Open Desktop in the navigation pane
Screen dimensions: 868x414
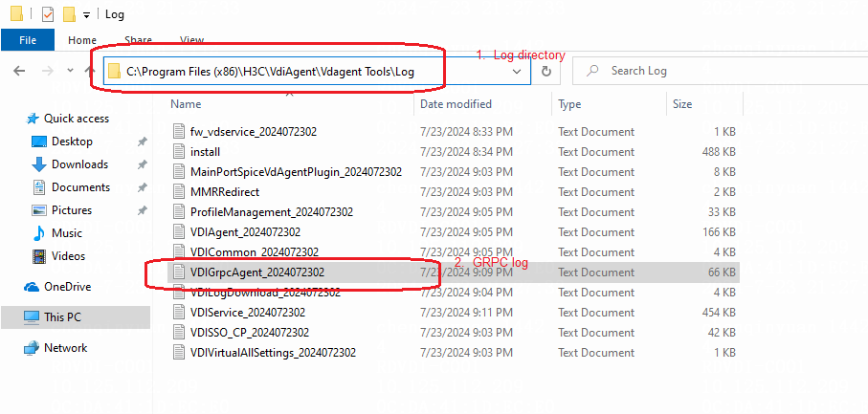[x=72, y=142]
